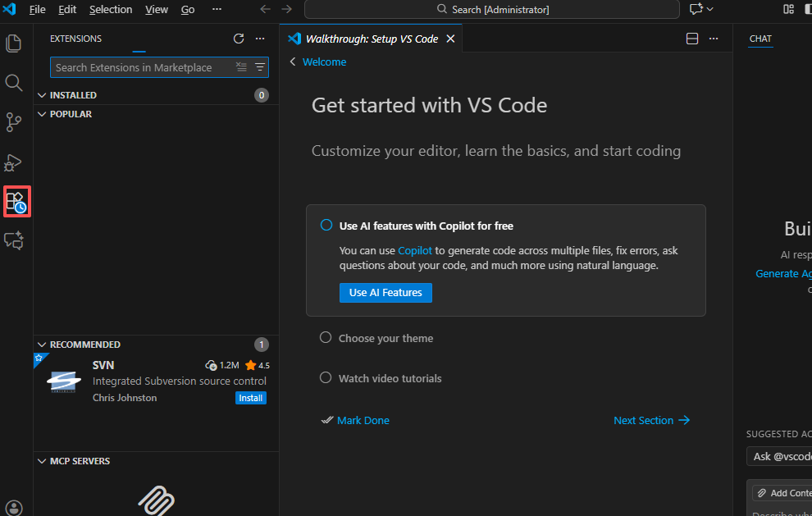
Task: Open the Extensions view icon
Action: (x=16, y=202)
